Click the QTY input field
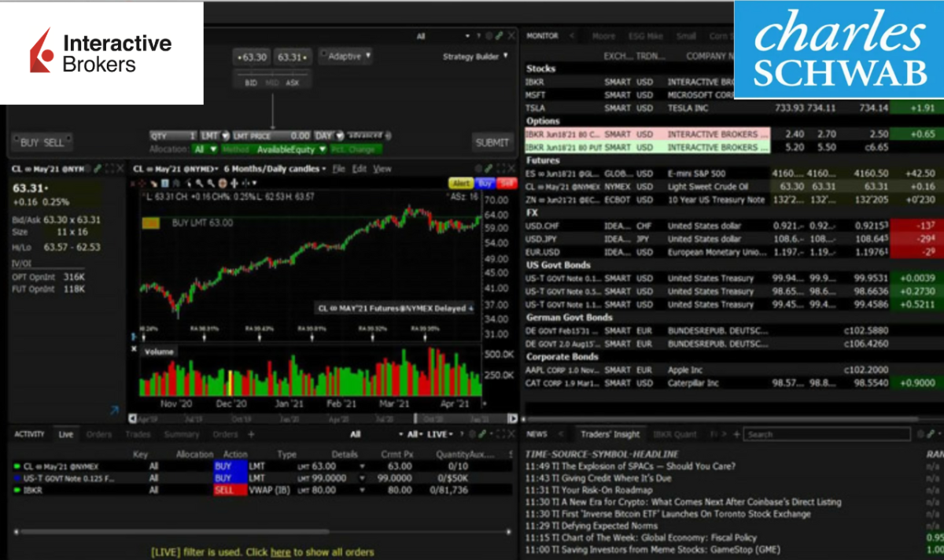944x560 pixels. [x=173, y=136]
